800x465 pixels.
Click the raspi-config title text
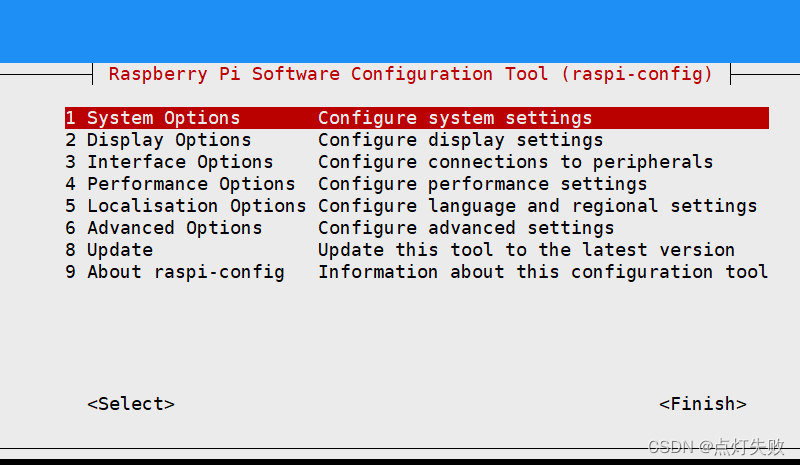[x=411, y=74]
